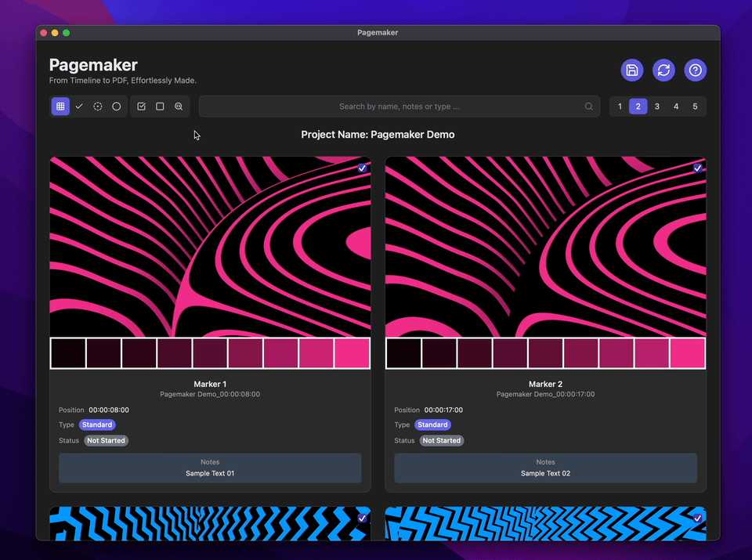752x560 pixels.
Task: Click Marker 2 Standard type badge
Action: 432,425
